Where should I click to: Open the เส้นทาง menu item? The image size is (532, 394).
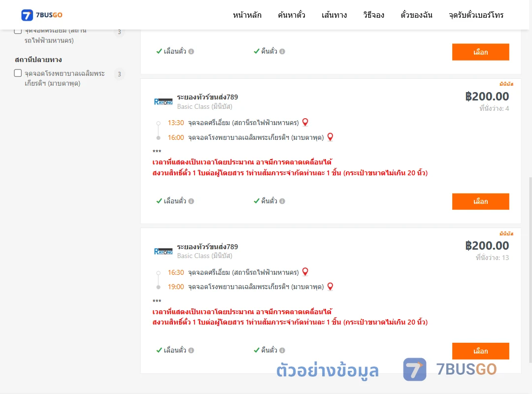(334, 15)
